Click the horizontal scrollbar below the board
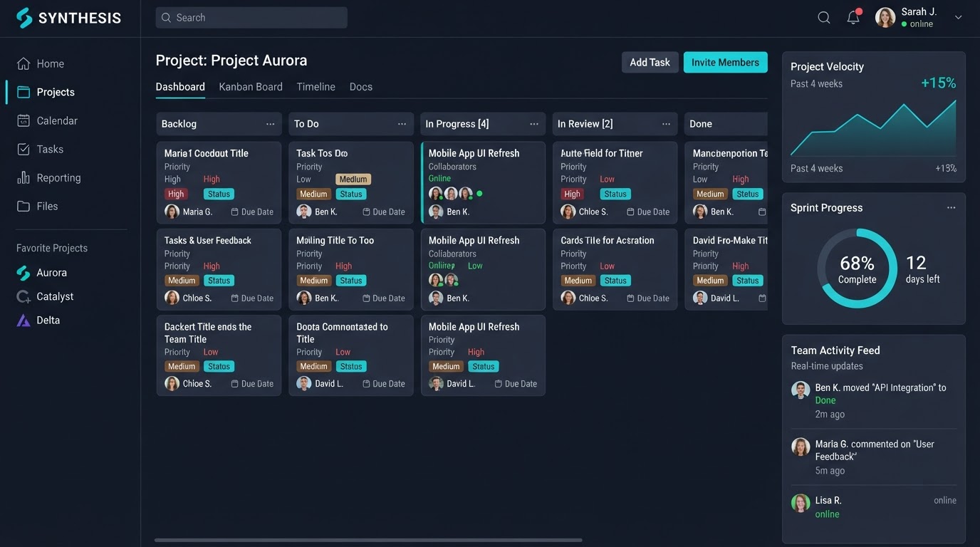 [x=368, y=540]
